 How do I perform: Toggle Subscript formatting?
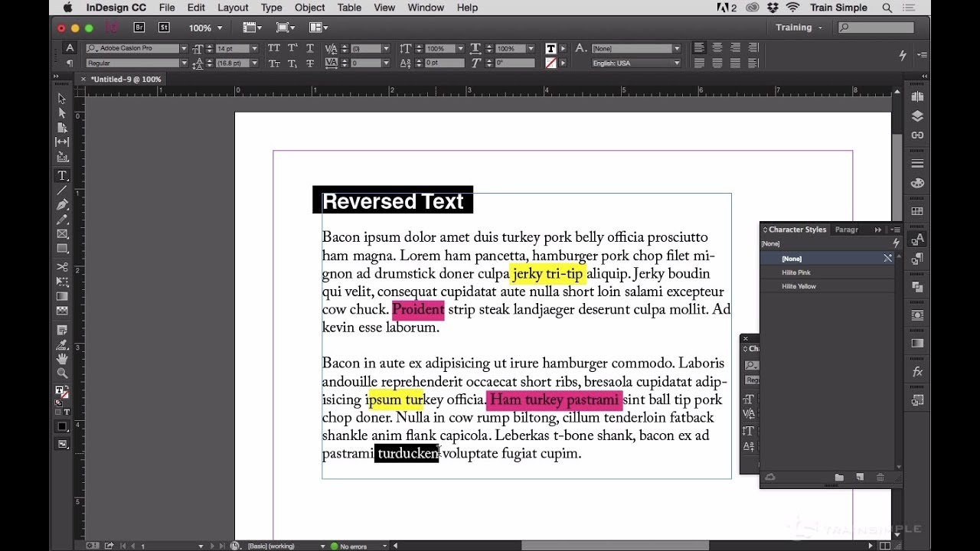pos(292,64)
